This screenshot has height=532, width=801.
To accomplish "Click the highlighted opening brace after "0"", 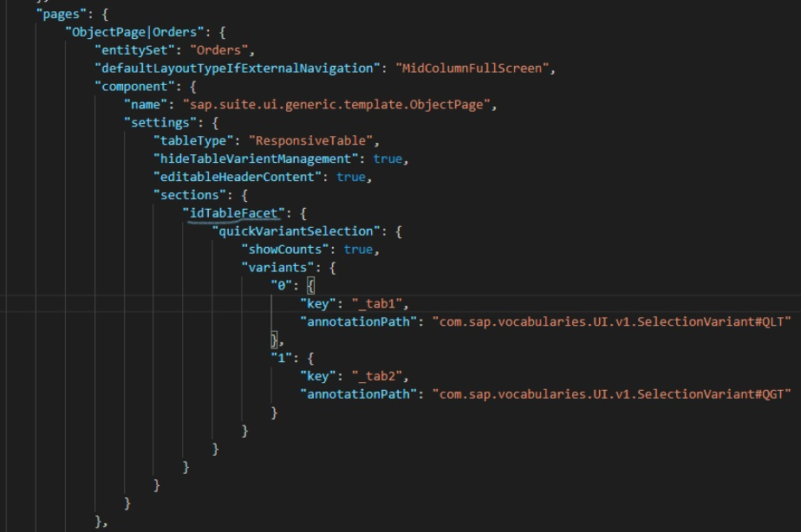I will [x=310, y=286].
